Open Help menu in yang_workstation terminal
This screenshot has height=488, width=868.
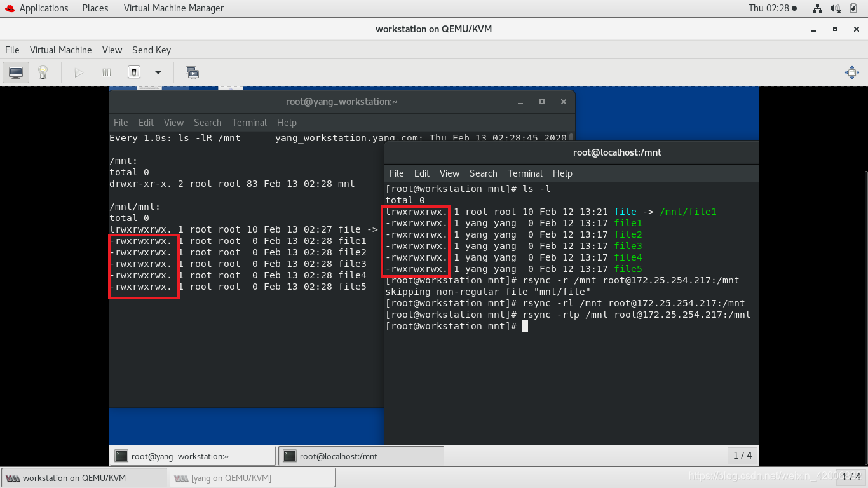tap(287, 123)
